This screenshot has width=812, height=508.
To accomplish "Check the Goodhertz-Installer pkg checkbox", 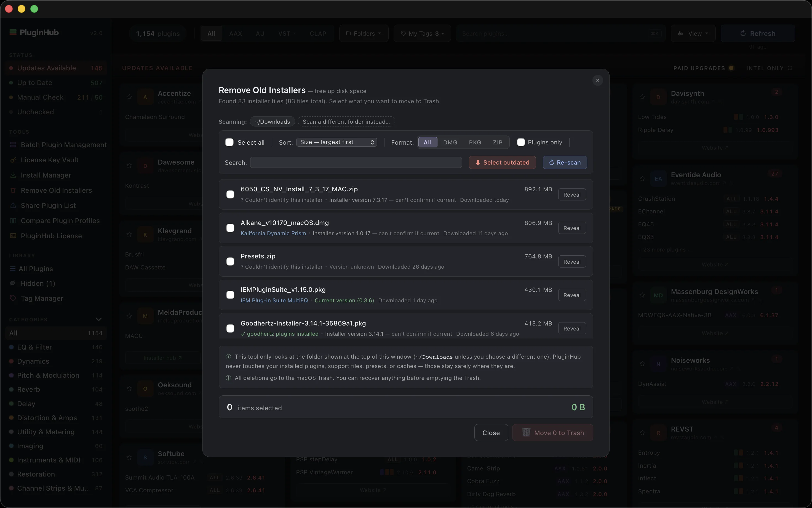I will click(230, 328).
